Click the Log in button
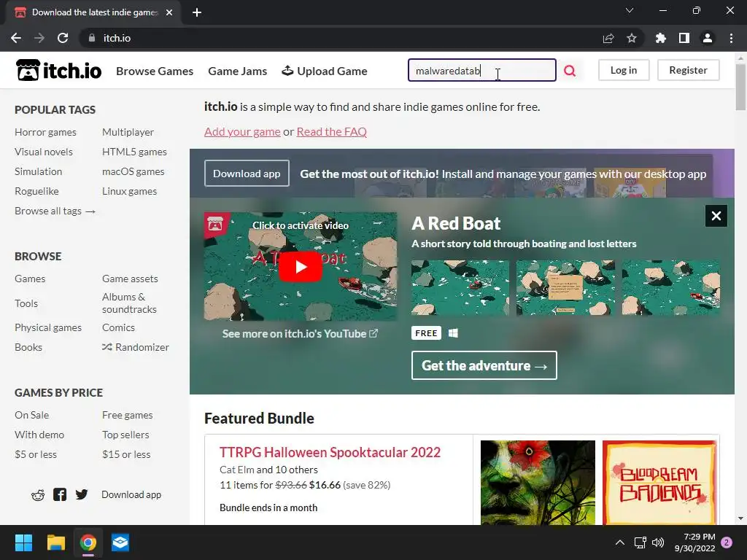This screenshot has height=560, width=747. [x=624, y=70]
